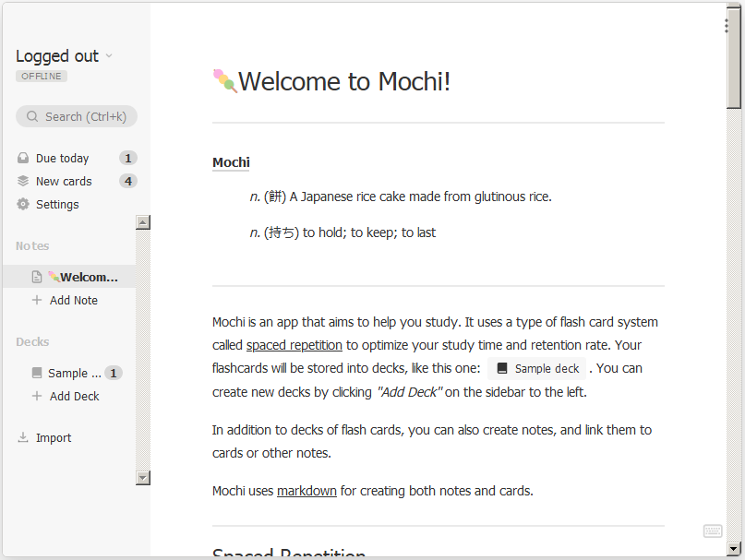
Task: Click the New cards stack icon
Action: click(x=23, y=181)
